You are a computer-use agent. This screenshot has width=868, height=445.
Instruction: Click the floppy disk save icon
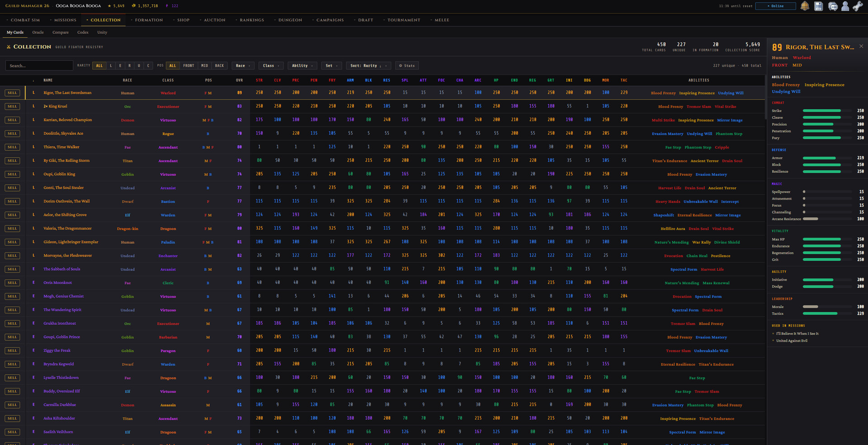[818, 6]
